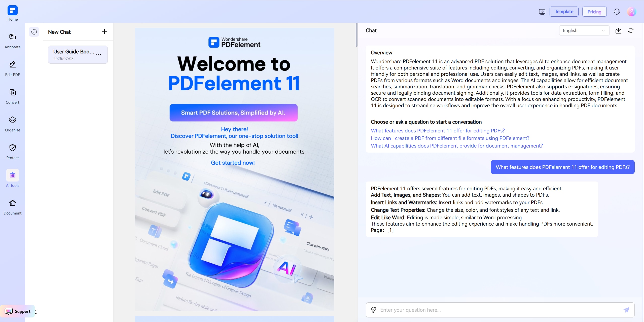Open the Edit PDF tool
The image size is (644, 322).
pos(12,68)
